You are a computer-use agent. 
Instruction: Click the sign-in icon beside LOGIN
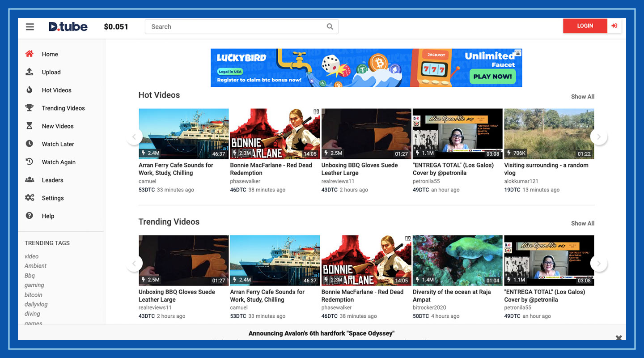click(x=614, y=26)
